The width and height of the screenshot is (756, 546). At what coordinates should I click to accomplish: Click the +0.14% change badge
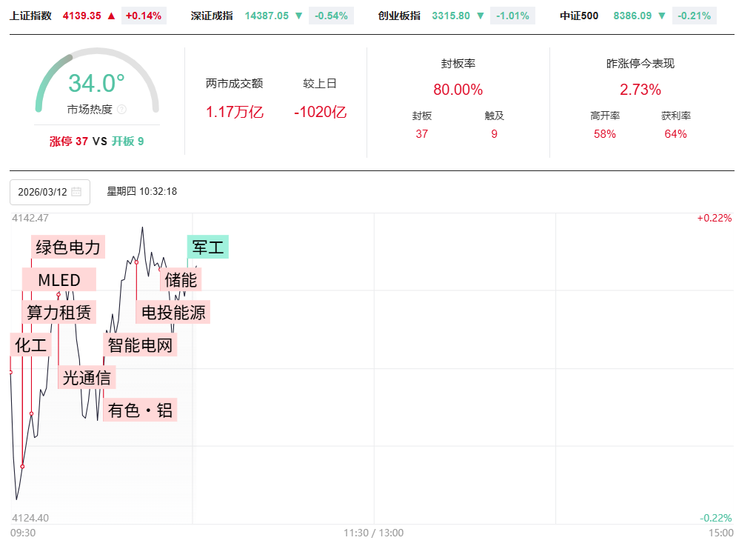coord(143,16)
